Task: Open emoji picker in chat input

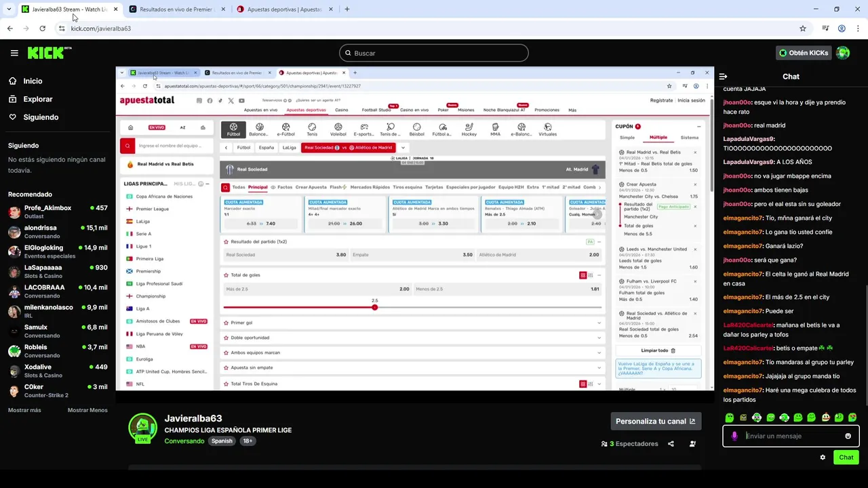Action: click(848, 436)
